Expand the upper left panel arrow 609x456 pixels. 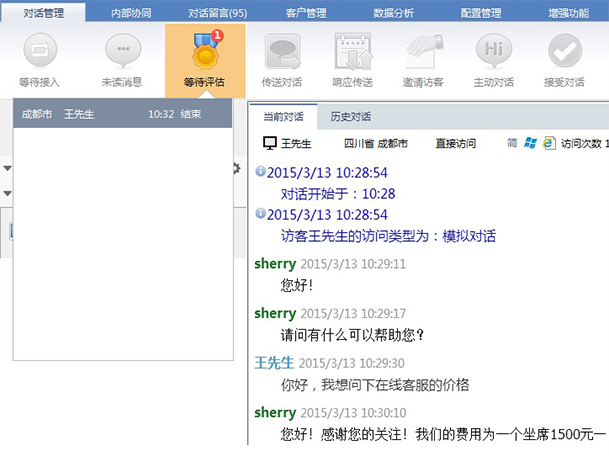tap(7, 168)
